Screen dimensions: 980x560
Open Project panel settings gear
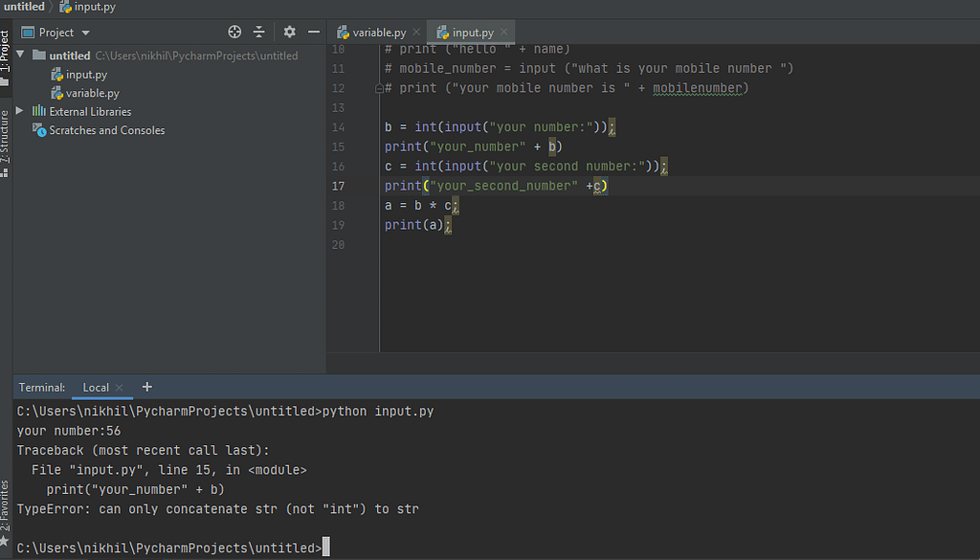click(x=289, y=32)
